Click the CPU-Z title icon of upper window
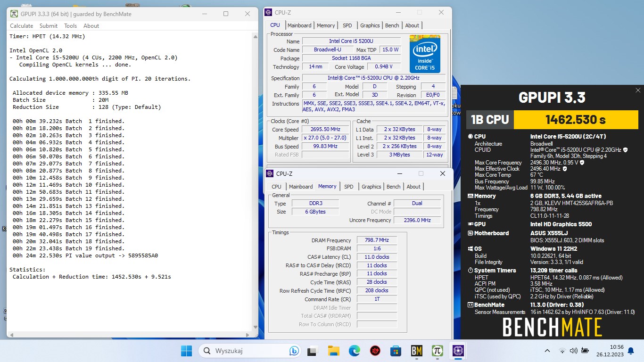Viewport: 644px width, 362px height. coord(268,12)
